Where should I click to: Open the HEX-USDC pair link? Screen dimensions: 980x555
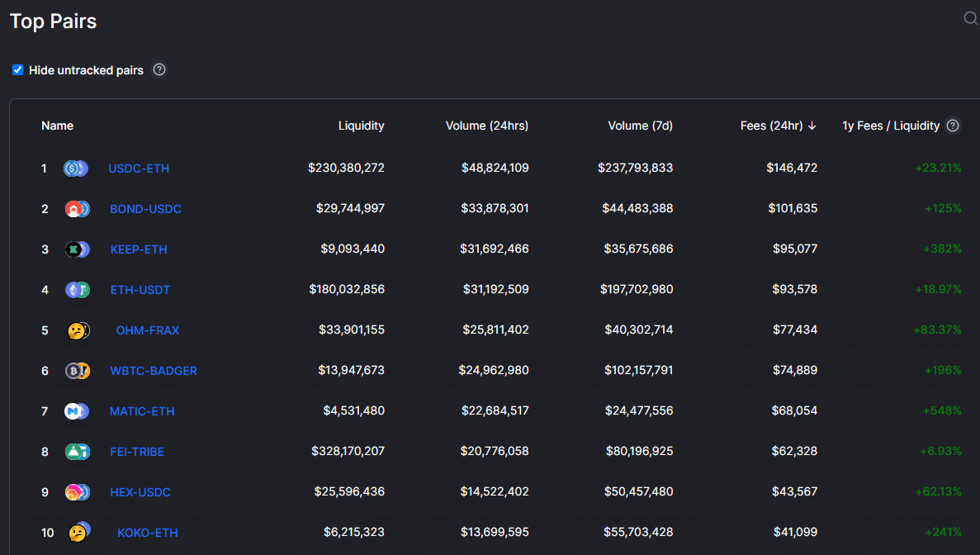pyautogui.click(x=140, y=492)
